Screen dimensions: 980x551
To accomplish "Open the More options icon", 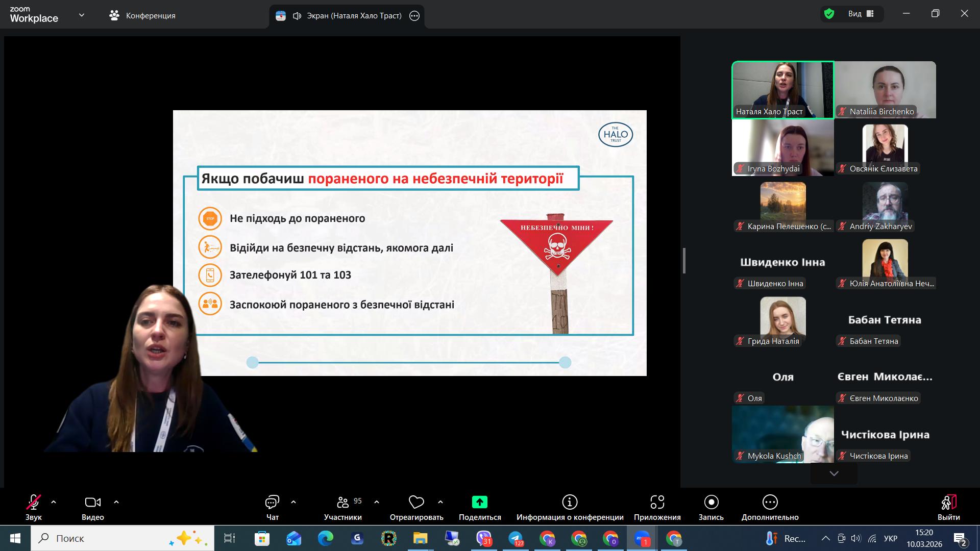I will pos(770,503).
